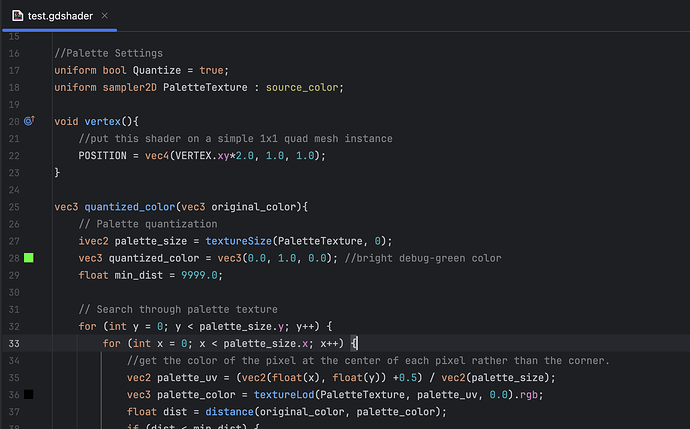This screenshot has width=690, height=429.
Task: Click line number 25 in the gutter
Action: coord(13,206)
